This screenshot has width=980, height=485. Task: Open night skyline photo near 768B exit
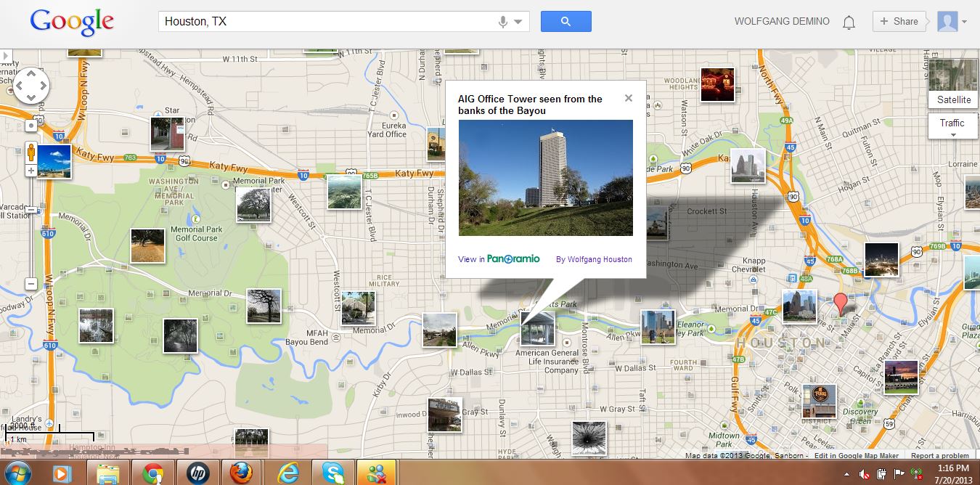[881, 259]
